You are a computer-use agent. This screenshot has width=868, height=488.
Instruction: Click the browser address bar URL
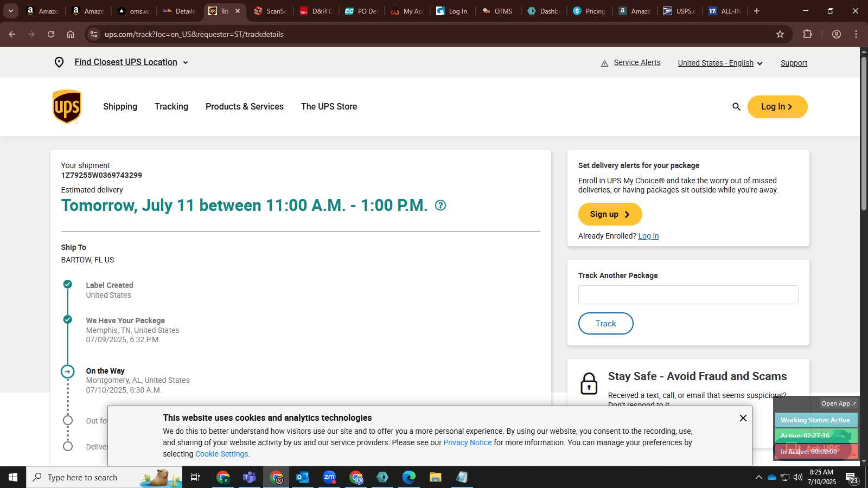(x=194, y=34)
